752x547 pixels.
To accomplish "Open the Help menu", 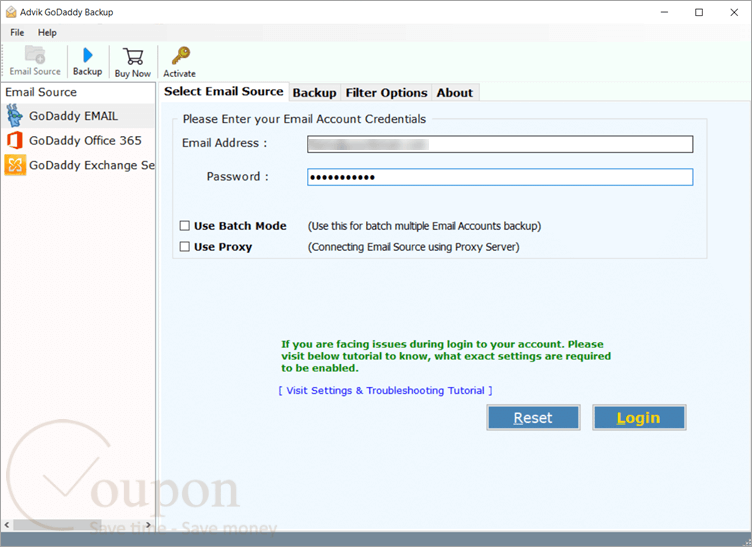I will pyautogui.click(x=47, y=33).
